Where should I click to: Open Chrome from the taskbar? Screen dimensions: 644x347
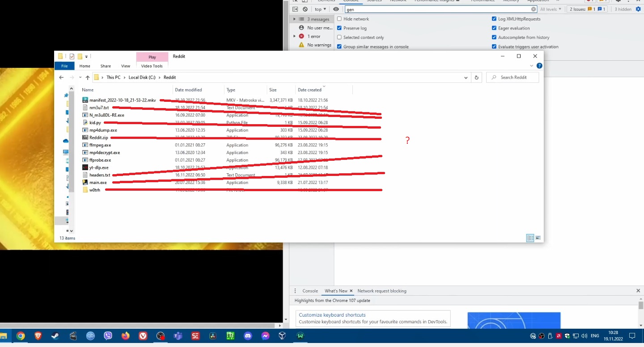click(21, 336)
